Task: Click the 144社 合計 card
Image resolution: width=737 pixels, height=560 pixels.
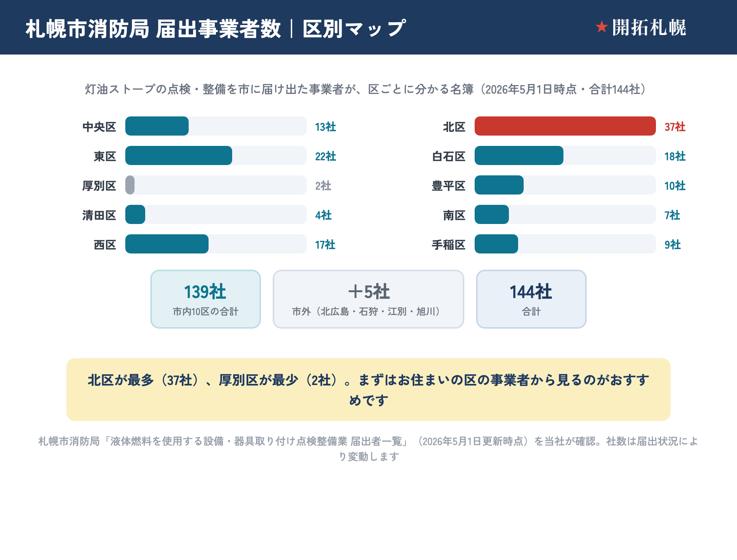Action: pyautogui.click(x=531, y=299)
